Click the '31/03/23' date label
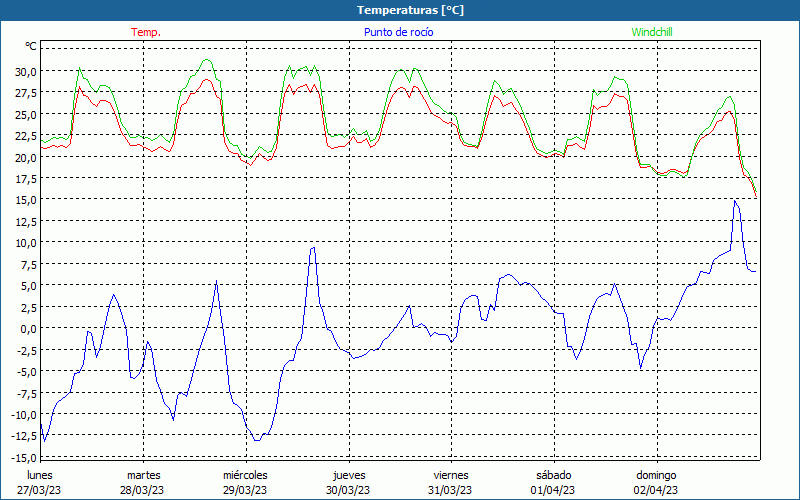This screenshot has height=500, width=800. (x=450, y=490)
